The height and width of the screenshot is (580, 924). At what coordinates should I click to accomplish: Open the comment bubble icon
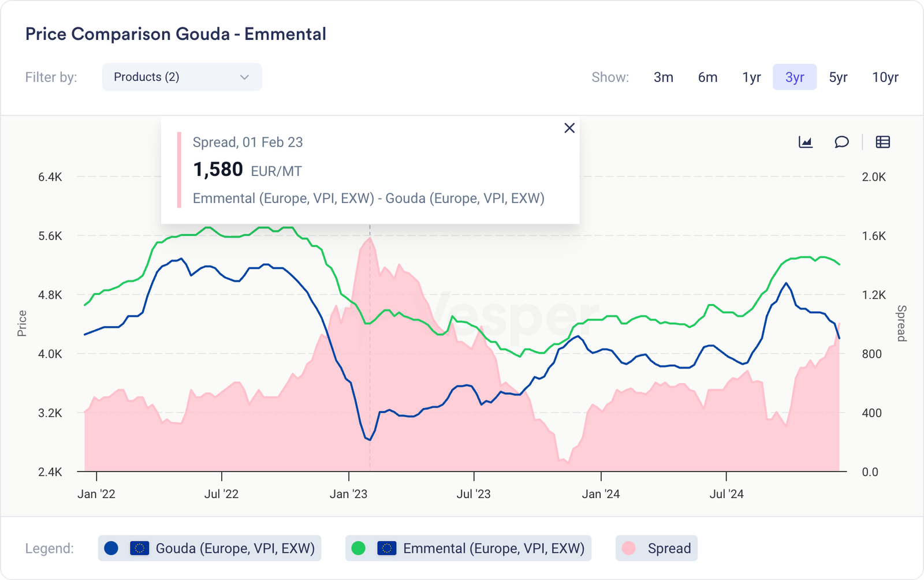841,142
